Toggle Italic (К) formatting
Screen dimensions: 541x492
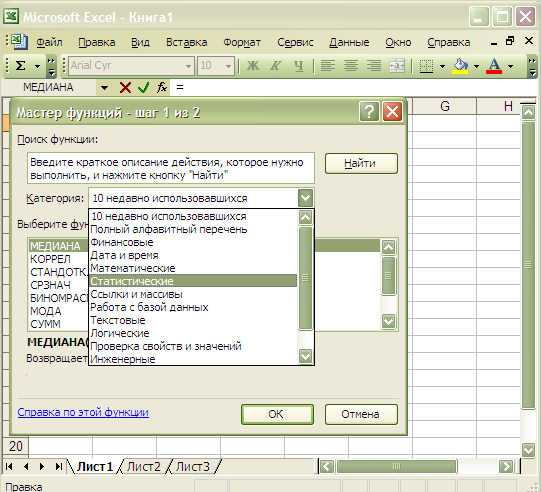(x=276, y=66)
